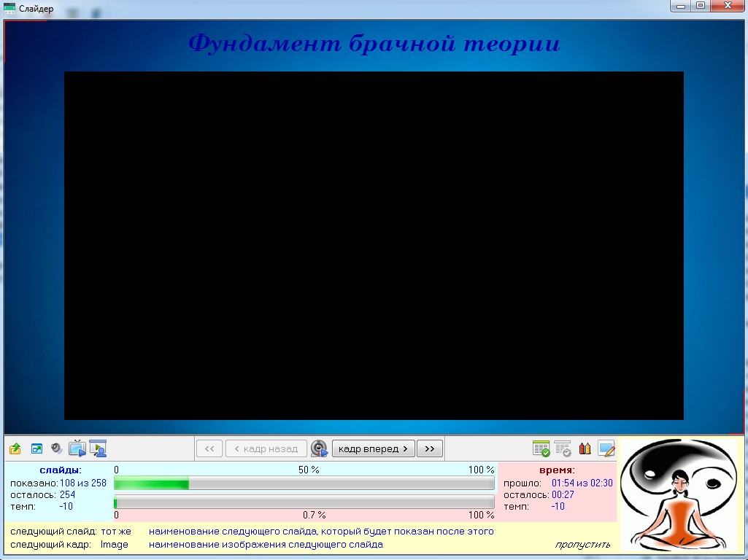748x560 pixels.
Task: Click the green upload folder icon
Action: (x=15, y=448)
